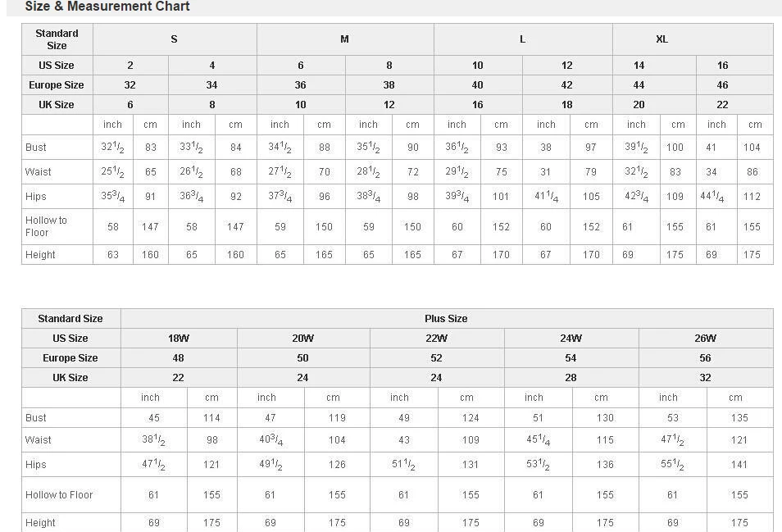Click the 'Waist' row label in plus table
Image resolution: width=782 pixels, height=532 pixels.
coord(39,440)
